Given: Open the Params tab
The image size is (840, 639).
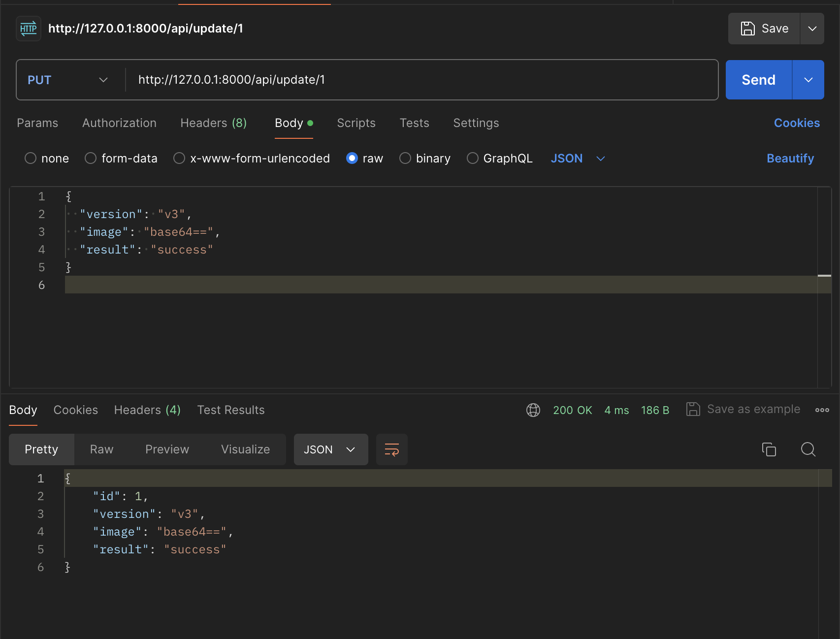Looking at the screenshot, I should 37,123.
